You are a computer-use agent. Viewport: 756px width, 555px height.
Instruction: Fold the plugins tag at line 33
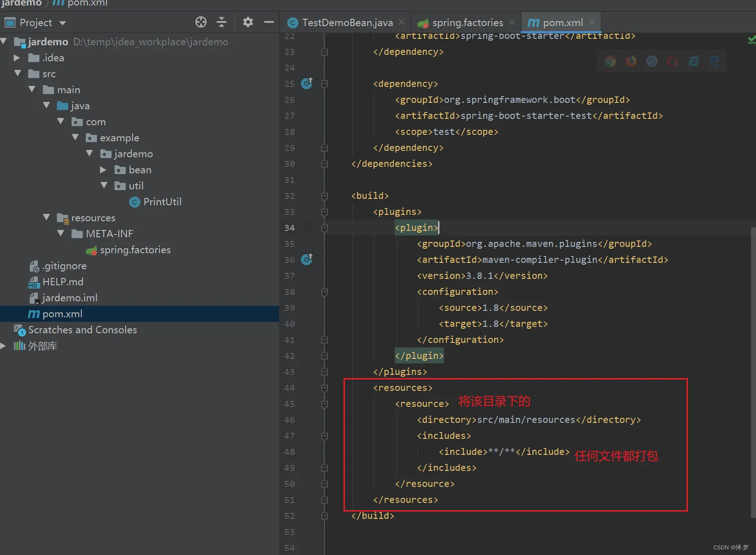[x=324, y=212]
